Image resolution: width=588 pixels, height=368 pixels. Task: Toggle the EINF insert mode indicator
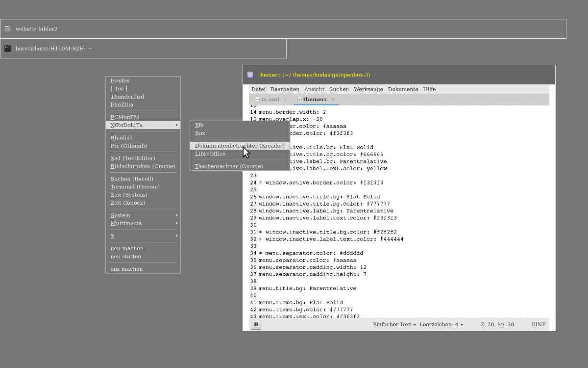538,324
